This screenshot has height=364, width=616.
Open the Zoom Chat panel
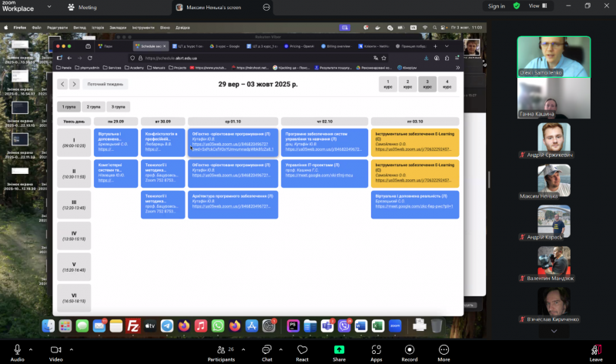tap(266, 350)
